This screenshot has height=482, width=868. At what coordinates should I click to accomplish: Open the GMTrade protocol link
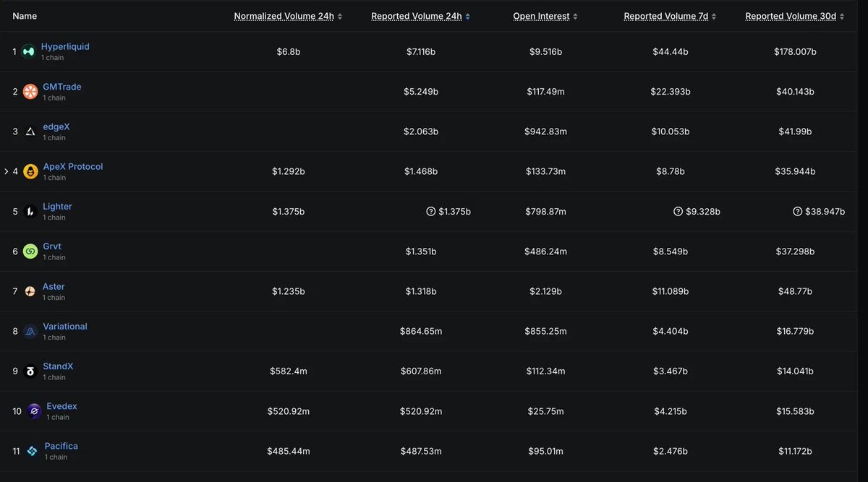pyautogui.click(x=62, y=87)
